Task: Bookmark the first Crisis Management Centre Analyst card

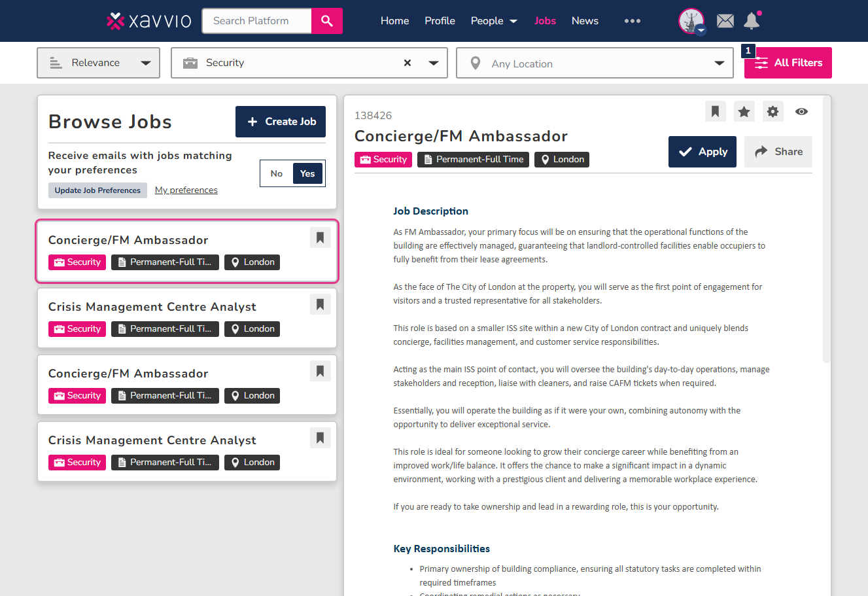Action: pyautogui.click(x=321, y=304)
